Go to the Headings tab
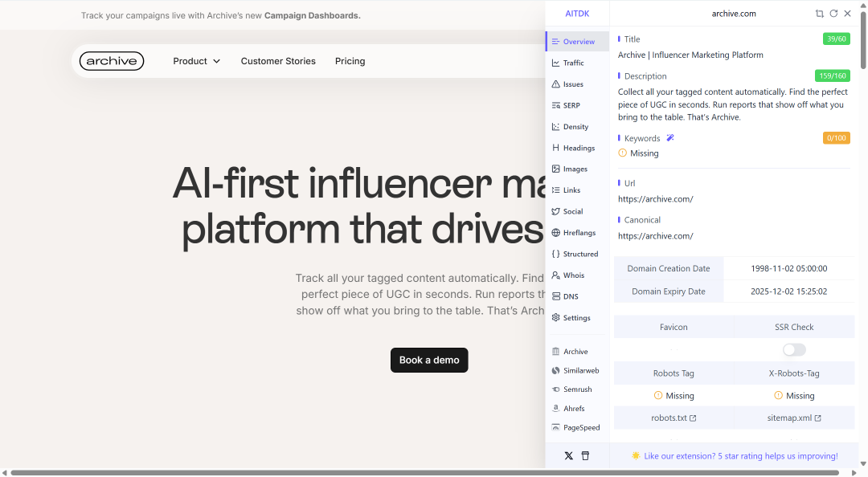The width and height of the screenshot is (868, 477). tap(577, 148)
